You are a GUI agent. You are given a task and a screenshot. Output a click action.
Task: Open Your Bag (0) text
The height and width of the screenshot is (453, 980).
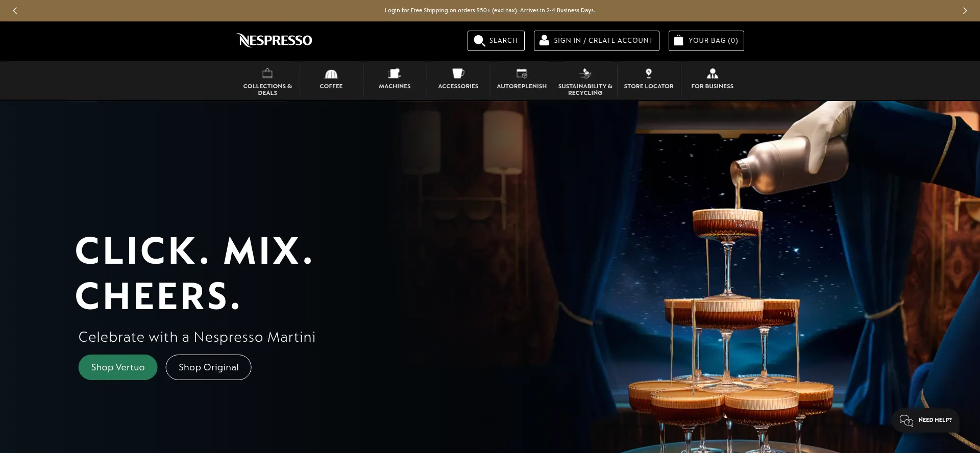713,40
